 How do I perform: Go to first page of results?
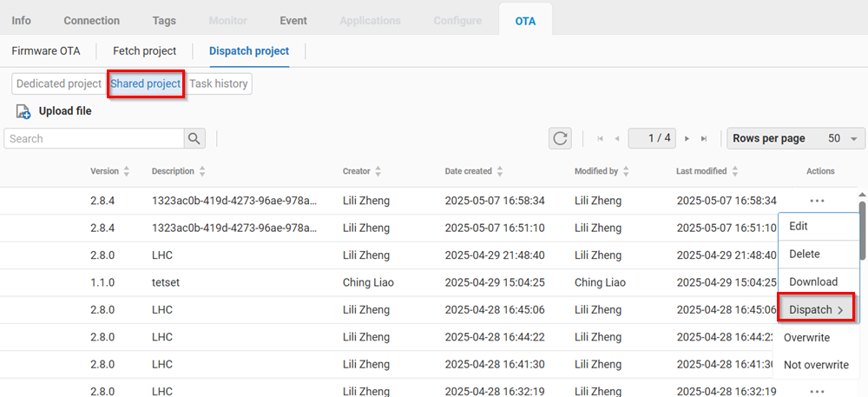(x=600, y=139)
